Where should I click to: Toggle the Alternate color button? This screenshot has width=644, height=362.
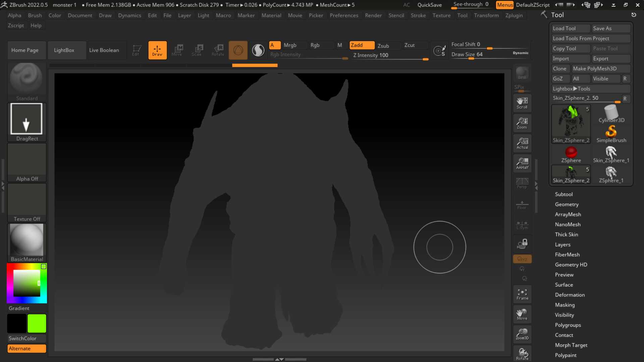27,349
